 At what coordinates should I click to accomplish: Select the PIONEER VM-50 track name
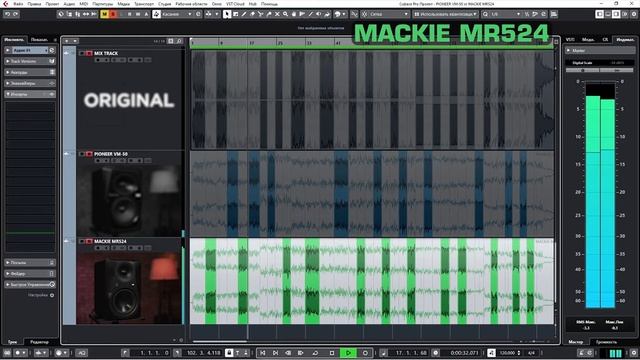click(111, 154)
